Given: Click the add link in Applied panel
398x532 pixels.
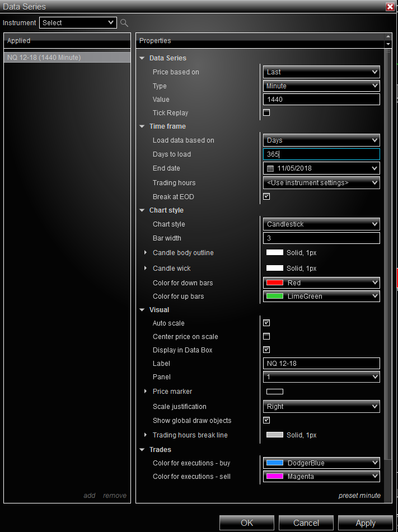Looking at the screenshot, I should [90, 495].
